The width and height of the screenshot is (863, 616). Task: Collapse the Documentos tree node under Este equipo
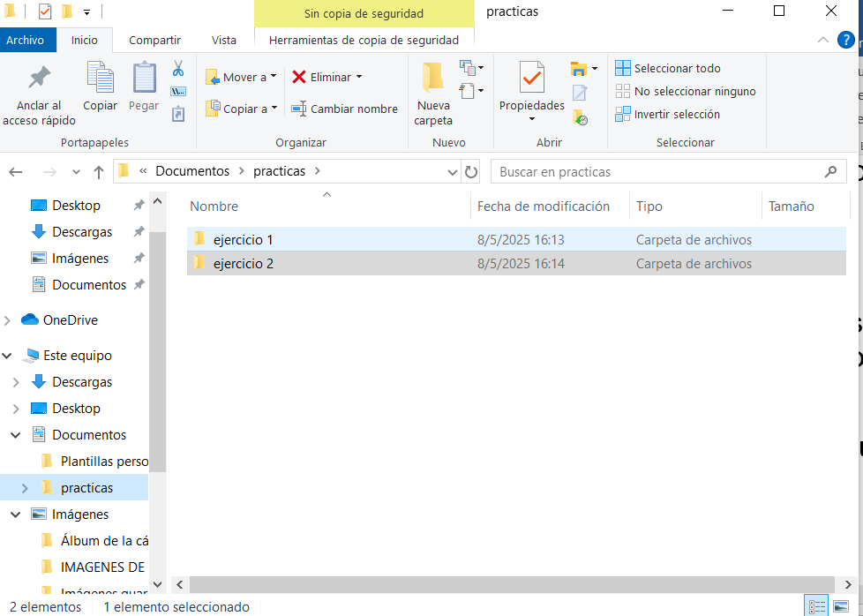click(16, 435)
